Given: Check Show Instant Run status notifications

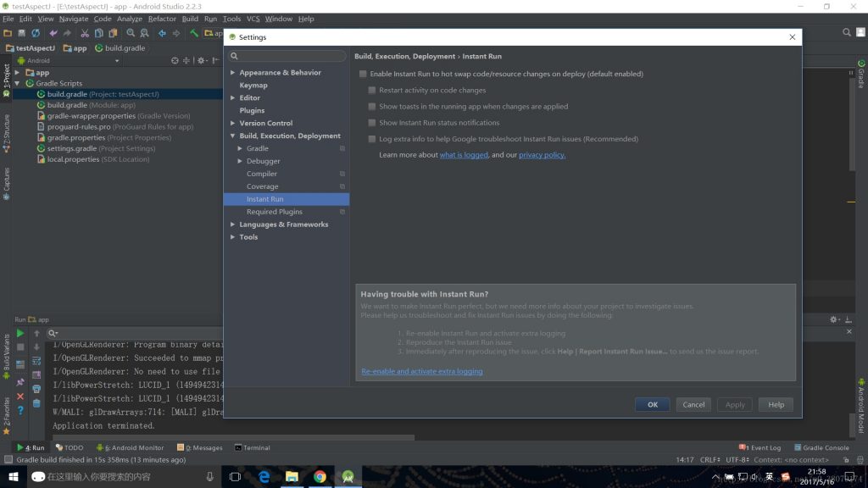Looking at the screenshot, I should tap(371, 123).
